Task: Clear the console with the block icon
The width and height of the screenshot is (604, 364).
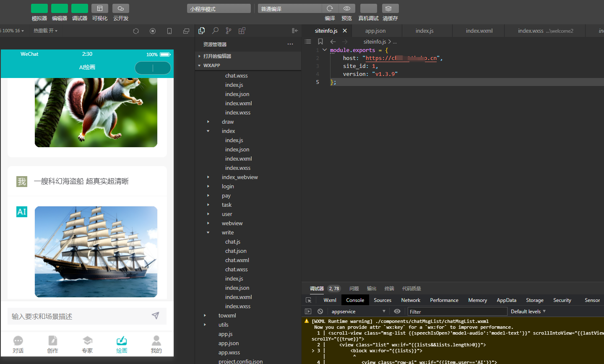Action: (x=320, y=312)
